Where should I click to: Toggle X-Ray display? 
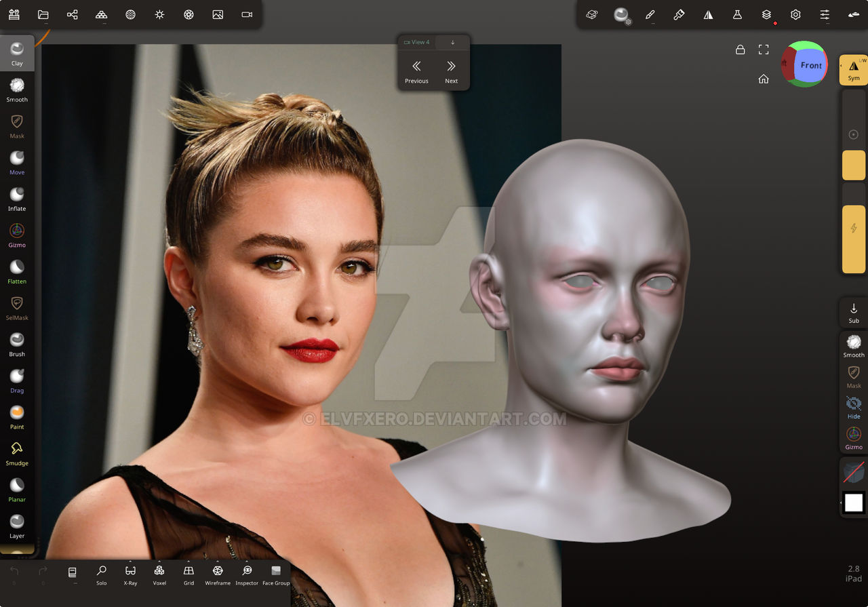tap(130, 575)
